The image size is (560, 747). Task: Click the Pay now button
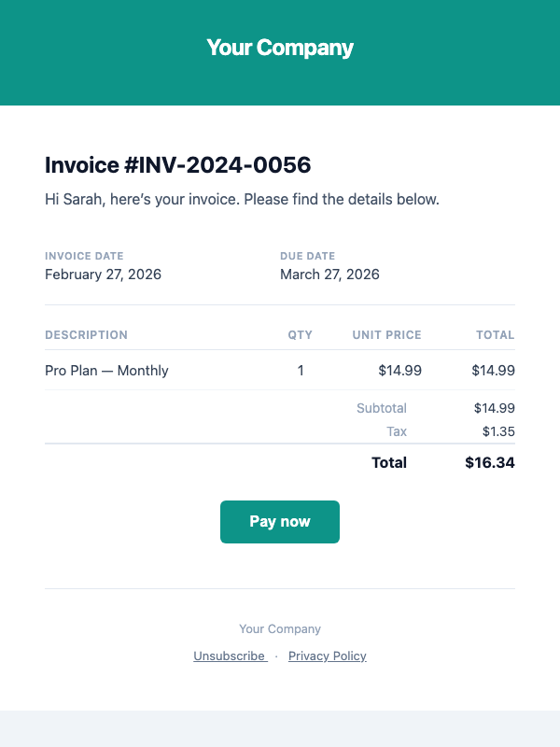[x=280, y=522]
